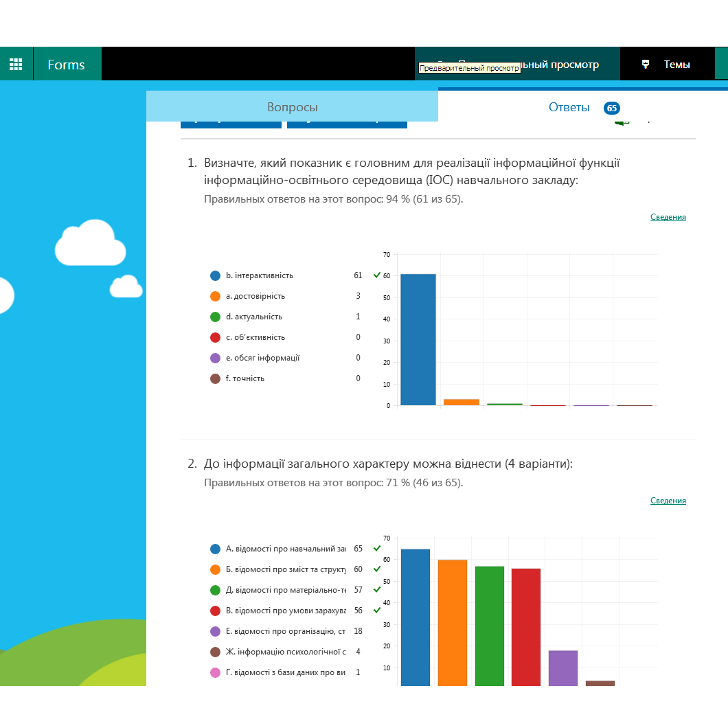Open Сведения link for question 1

(x=668, y=217)
